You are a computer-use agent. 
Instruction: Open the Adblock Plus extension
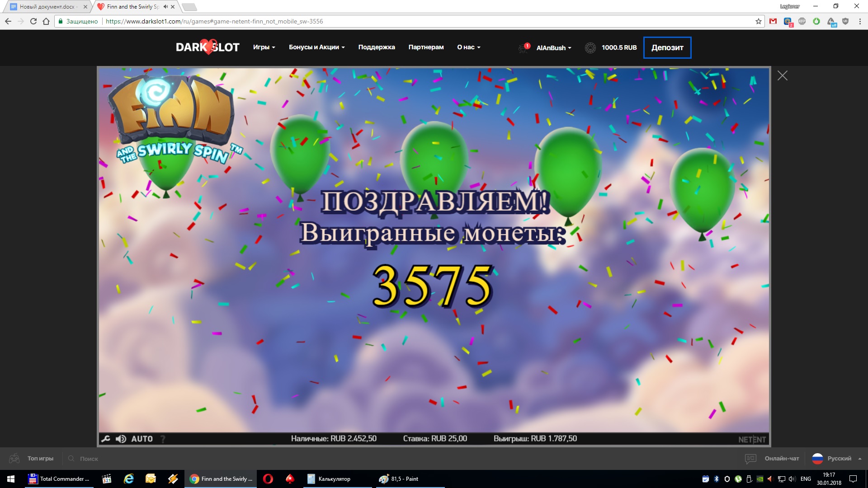(x=802, y=21)
